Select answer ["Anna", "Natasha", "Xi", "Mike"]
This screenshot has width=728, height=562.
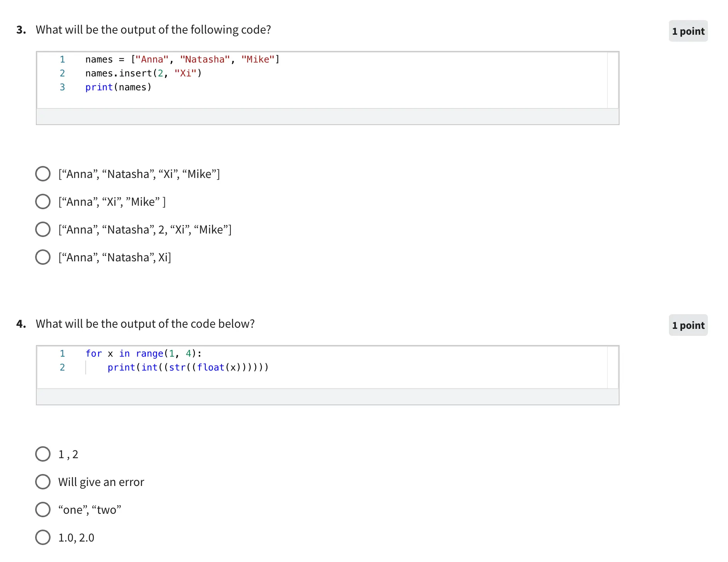pos(43,174)
